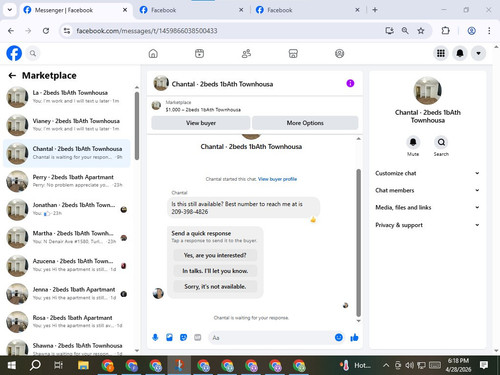Open File Explorer from taskbar
This screenshot has height=375, width=500.
tap(83, 366)
